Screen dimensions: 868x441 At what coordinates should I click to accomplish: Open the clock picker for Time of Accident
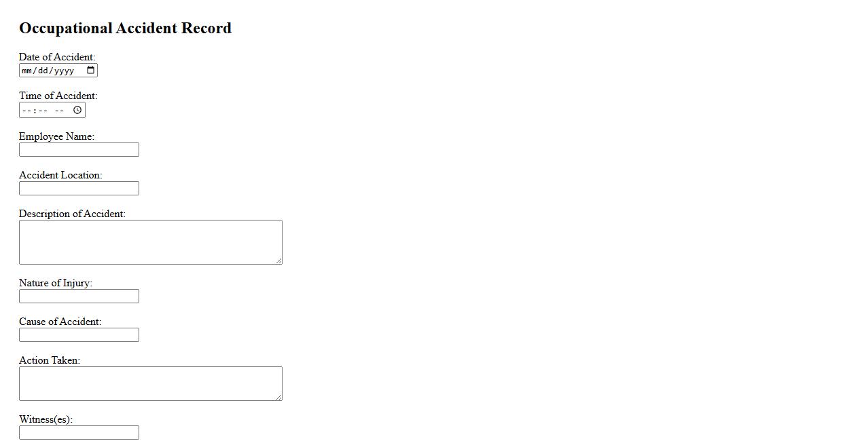(x=77, y=110)
